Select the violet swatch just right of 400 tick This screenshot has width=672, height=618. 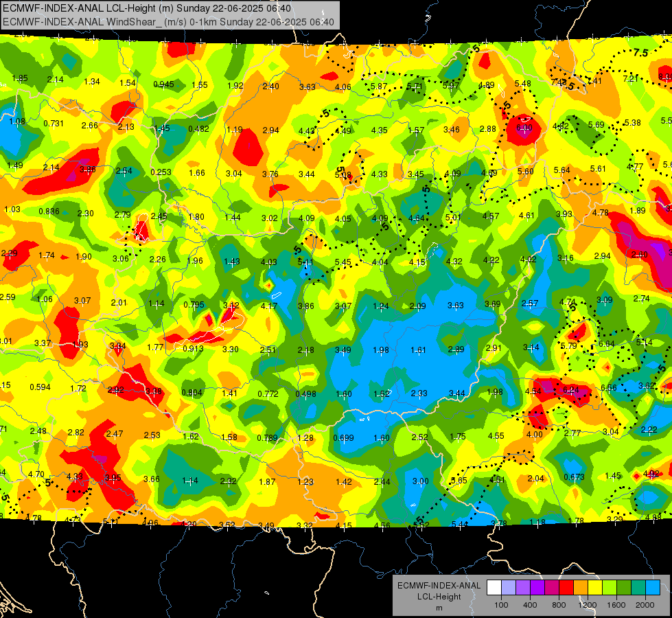click(537, 587)
